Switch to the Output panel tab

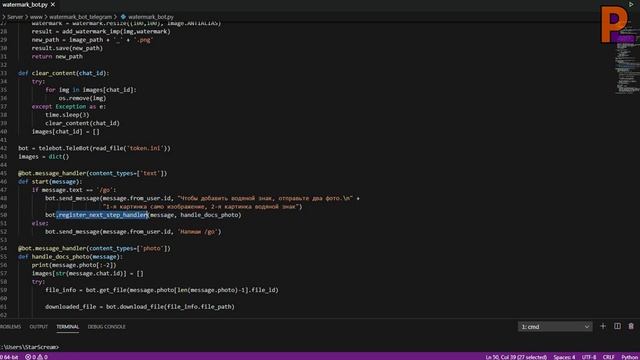[x=38, y=327]
